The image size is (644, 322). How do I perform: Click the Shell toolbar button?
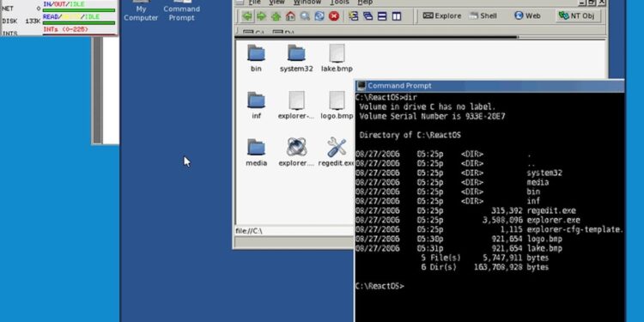pos(483,16)
